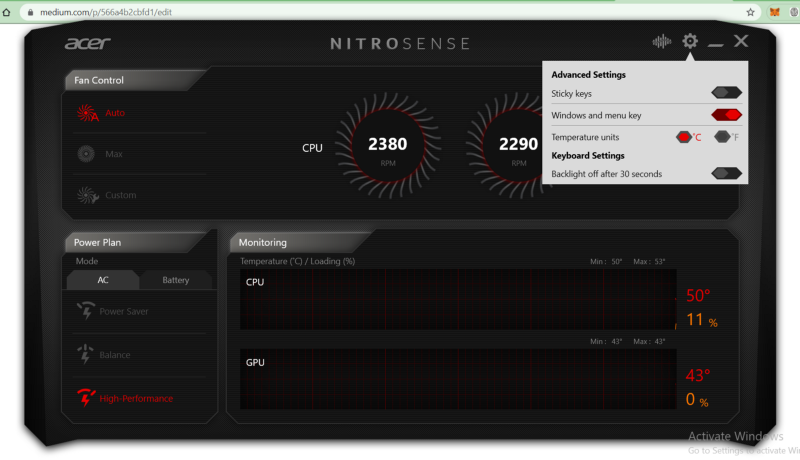Image resolution: width=800 pixels, height=460 pixels.
Task: Activate the High-Performance plan icon
Action: 86,398
